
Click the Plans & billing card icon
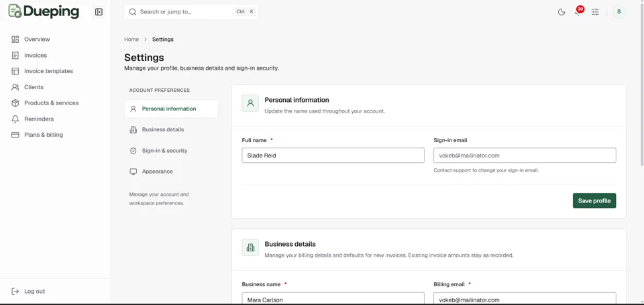click(x=15, y=135)
